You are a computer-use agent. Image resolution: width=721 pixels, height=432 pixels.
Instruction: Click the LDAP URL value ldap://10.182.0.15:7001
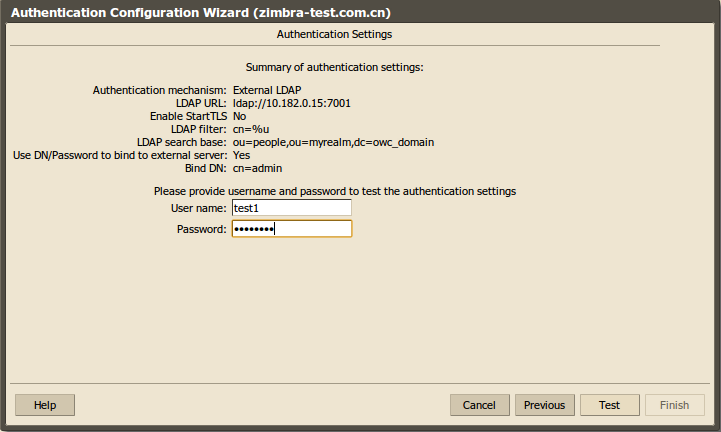coord(292,103)
